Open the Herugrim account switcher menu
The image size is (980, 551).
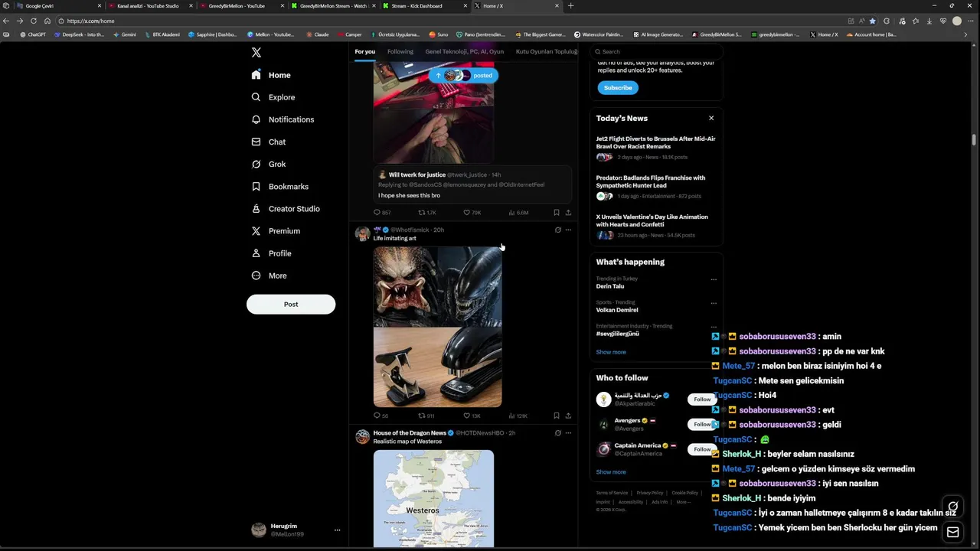coord(296,530)
